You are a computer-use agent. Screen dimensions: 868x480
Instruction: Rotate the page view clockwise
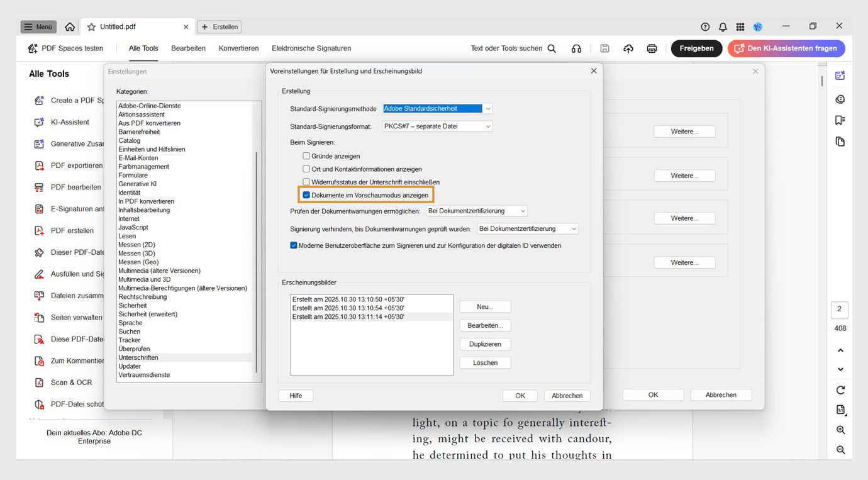(840, 390)
